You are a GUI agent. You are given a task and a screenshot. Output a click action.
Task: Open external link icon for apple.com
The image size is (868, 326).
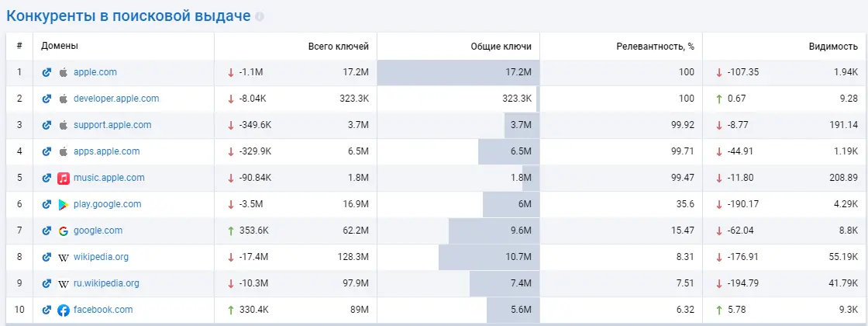[46, 72]
